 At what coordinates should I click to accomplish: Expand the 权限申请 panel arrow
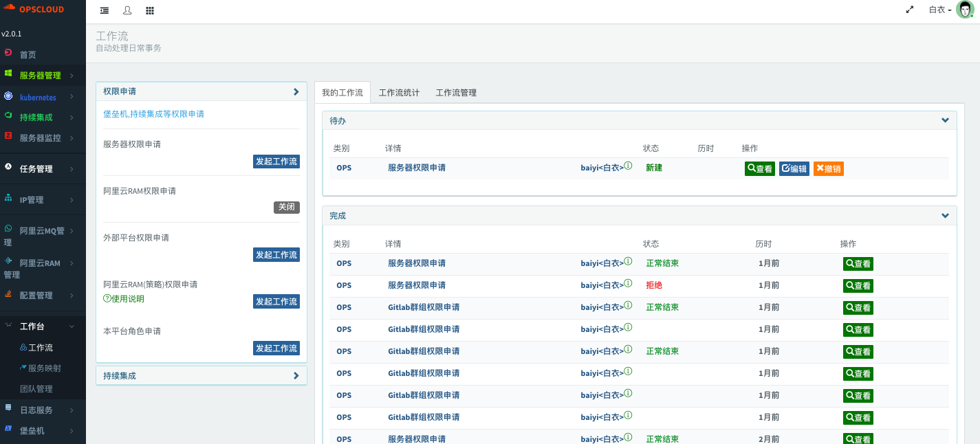[x=296, y=91]
